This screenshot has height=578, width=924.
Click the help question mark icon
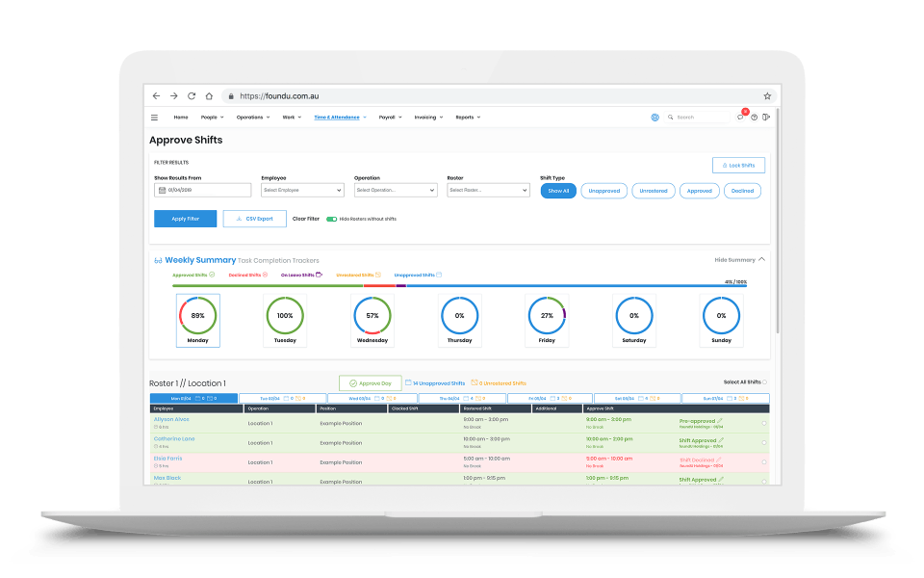point(754,118)
